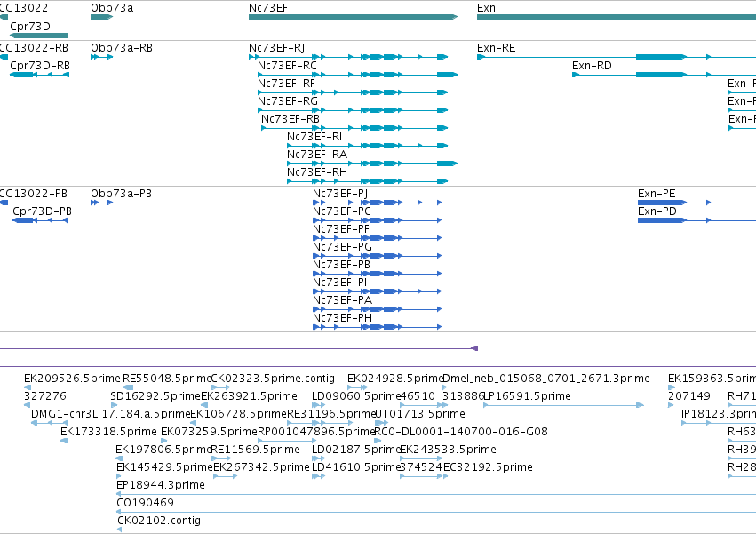Viewport: 756px width, 534px height.
Task: Click the Exn-RE transcript label
Action: pyautogui.click(x=496, y=48)
